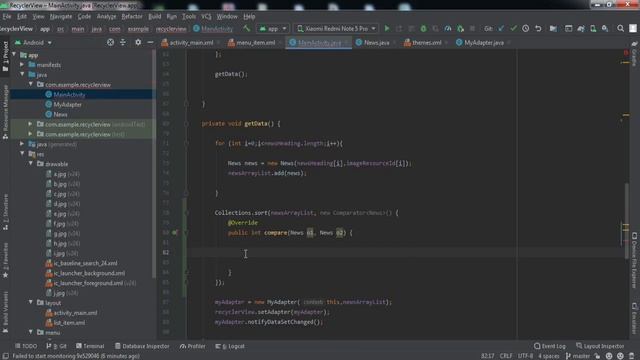Expand the java (generated) folder
640x360 pixels.
[x=22, y=144]
